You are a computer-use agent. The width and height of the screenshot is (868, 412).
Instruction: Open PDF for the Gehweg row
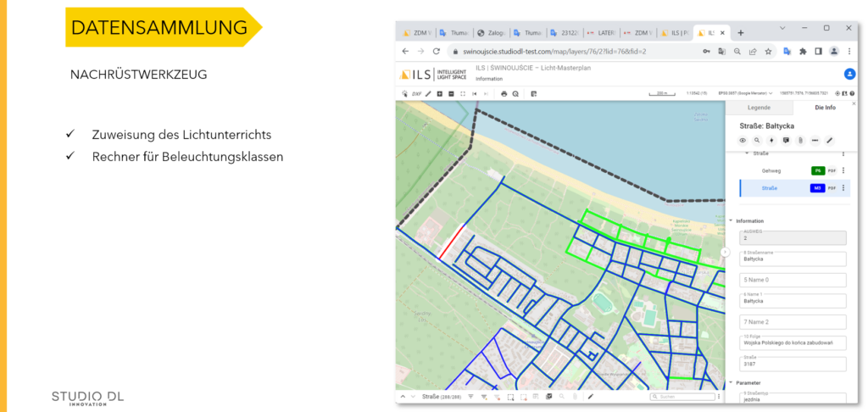[x=832, y=170]
